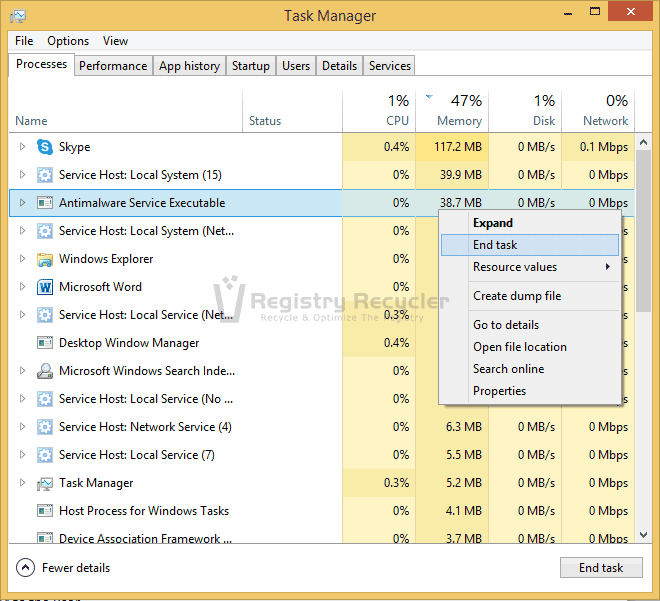Screen dimensions: 660x601
Task: Click the Fewer details link
Action: tap(76, 568)
